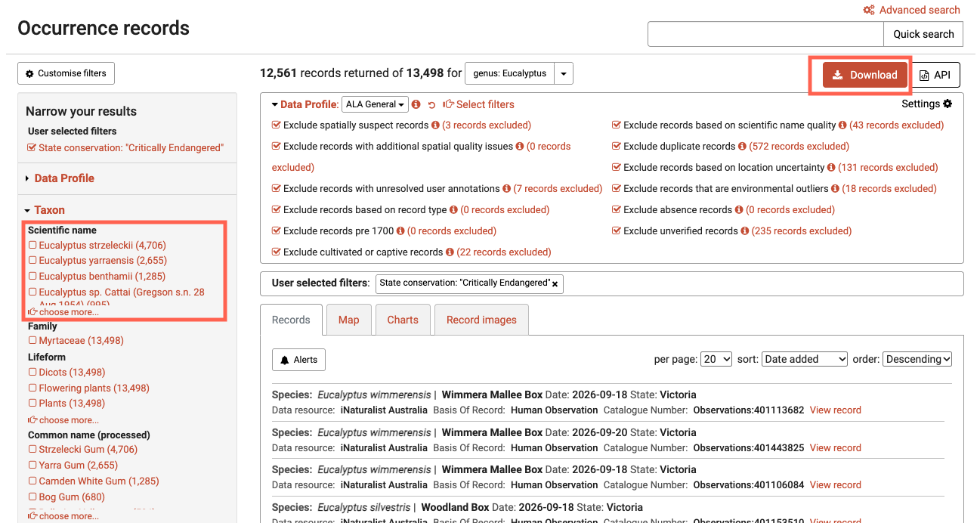Click the quick search input field
Image resolution: width=980 pixels, height=523 pixels.
point(765,34)
